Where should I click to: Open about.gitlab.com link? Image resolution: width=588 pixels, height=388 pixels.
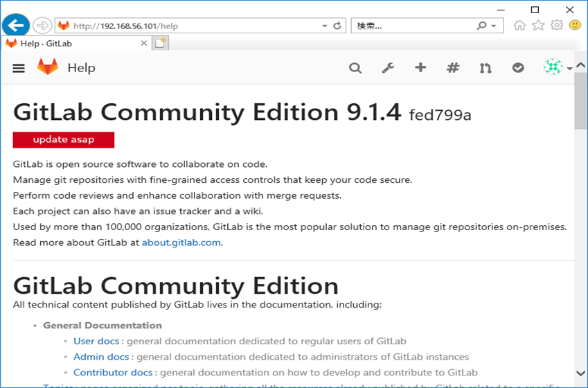(x=181, y=242)
